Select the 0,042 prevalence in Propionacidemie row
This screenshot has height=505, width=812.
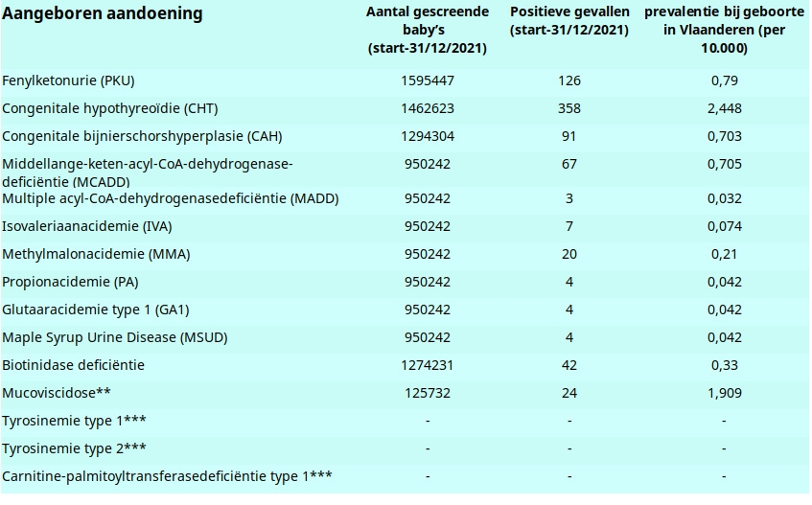[724, 283]
